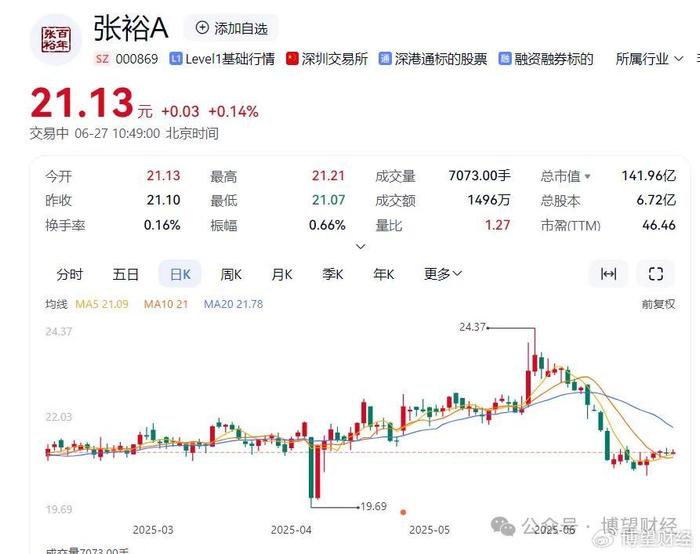Click the orange event marker on timeline
Viewport: 700px width, 554px height.
pos(403,512)
